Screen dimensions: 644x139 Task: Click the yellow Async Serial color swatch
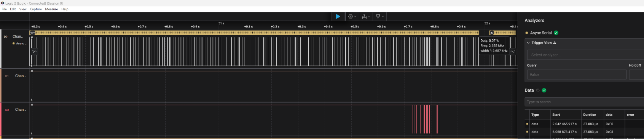(527, 33)
